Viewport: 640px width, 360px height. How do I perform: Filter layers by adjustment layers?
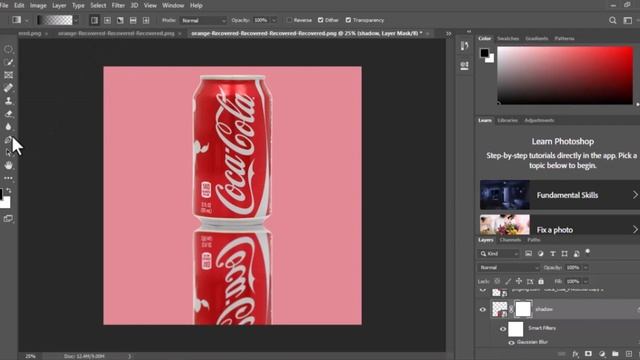[x=541, y=253]
